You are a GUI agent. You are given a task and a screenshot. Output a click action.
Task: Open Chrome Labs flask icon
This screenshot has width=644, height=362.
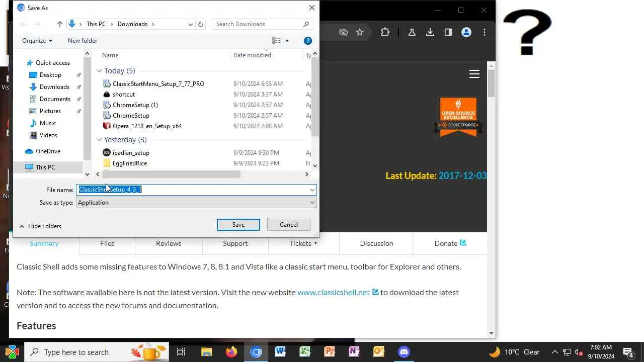pyautogui.click(x=412, y=32)
